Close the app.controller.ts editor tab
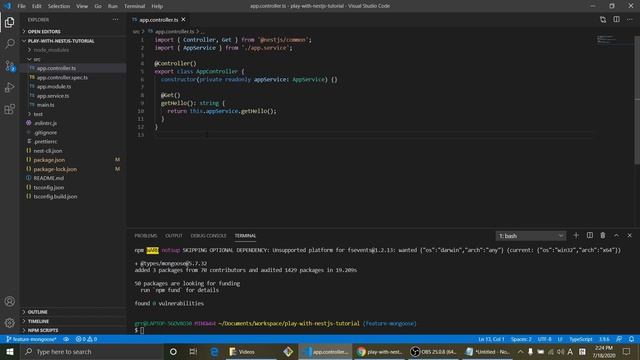 183,20
